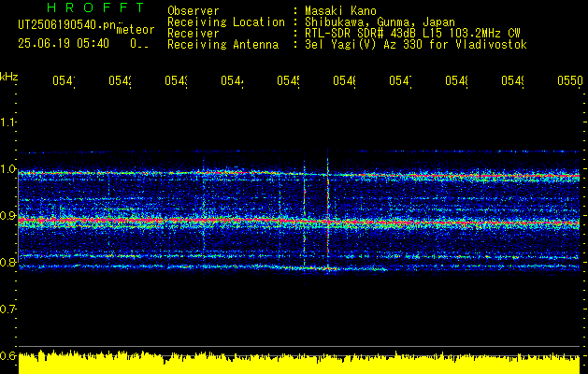Click the 0542 time axis marker
This screenshot has height=374, width=588.
coord(120,81)
